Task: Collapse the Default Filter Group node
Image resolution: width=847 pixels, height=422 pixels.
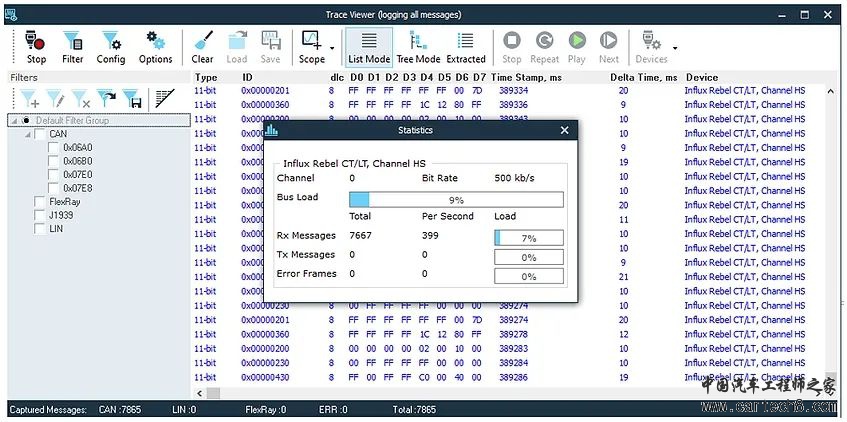Action: pos(14,120)
